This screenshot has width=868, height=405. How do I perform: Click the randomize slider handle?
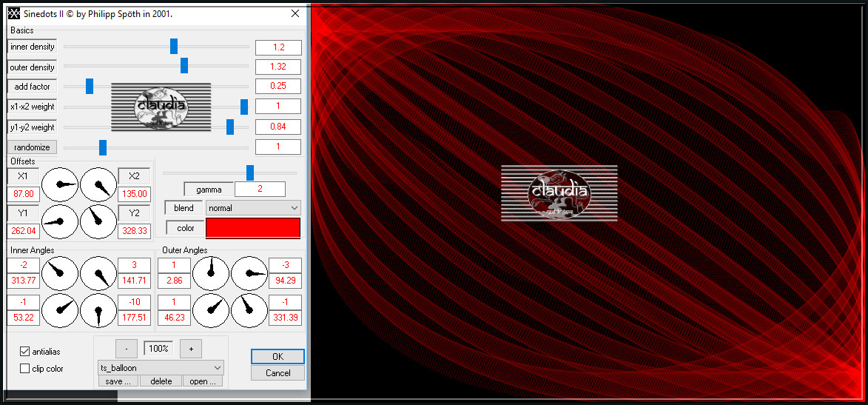pyautogui.click(x=103, y=147)
